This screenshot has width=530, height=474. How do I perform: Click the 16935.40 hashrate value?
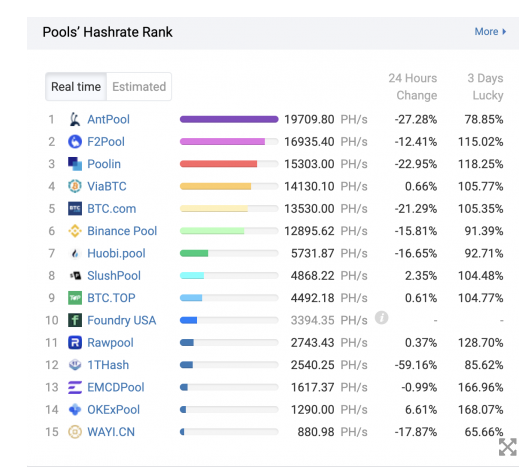309,142
